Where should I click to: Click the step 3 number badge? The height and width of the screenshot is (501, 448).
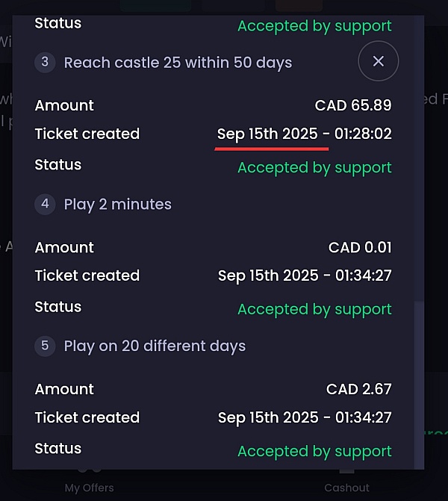click(45, 63)
